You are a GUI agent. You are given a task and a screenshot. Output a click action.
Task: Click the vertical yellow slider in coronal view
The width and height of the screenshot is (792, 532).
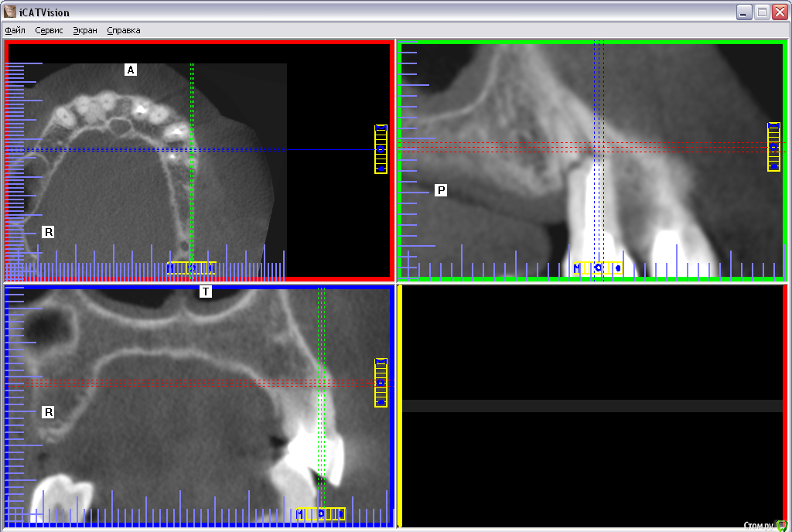click(x=381, y=383)
